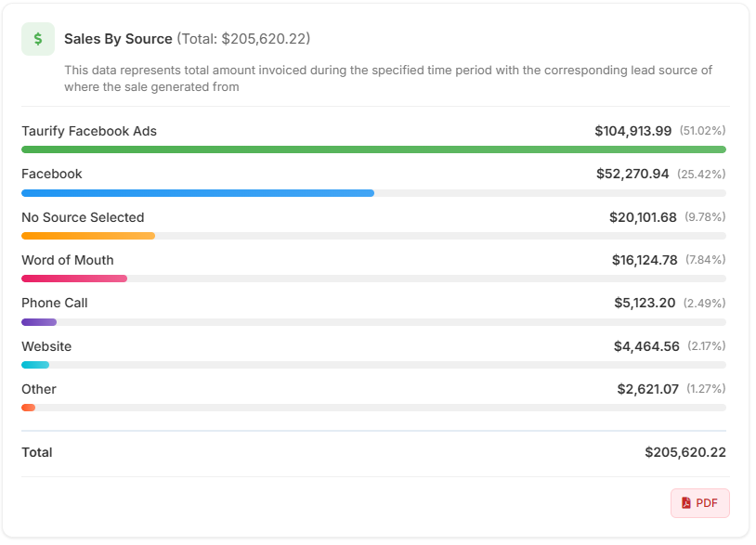Click the pink Word of Mouth bar
Screen dimensions: 756x545
click(74, 279)
